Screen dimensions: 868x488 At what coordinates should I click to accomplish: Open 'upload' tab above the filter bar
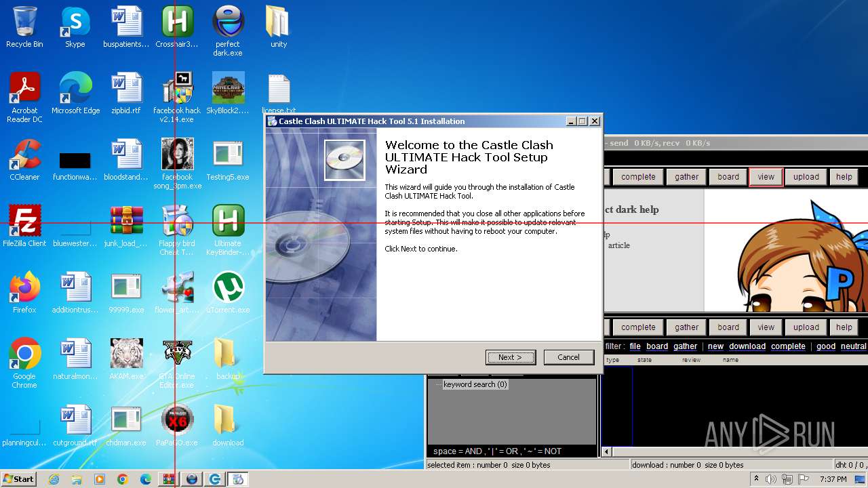coord(806,327)
